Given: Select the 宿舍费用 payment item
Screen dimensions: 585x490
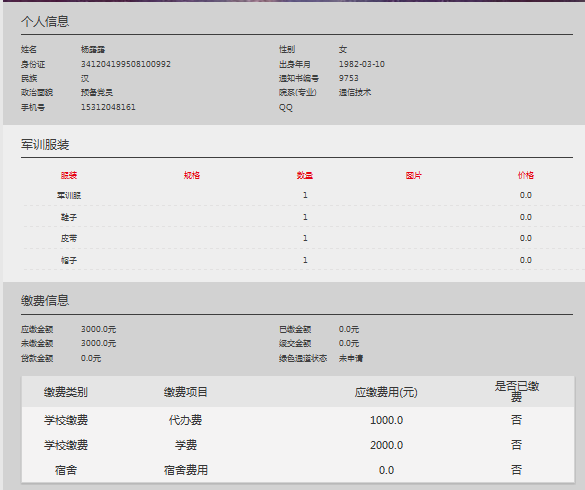Looking at the screenshot, I should [186, 470].
